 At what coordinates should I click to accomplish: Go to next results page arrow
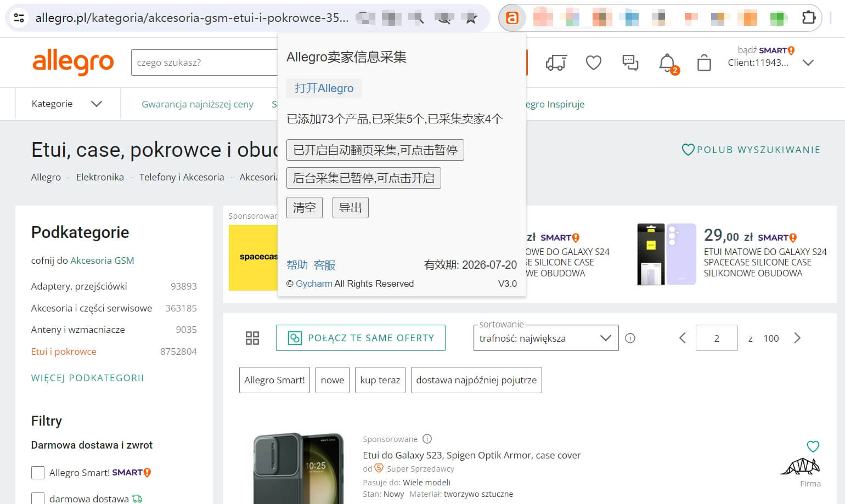797,338
